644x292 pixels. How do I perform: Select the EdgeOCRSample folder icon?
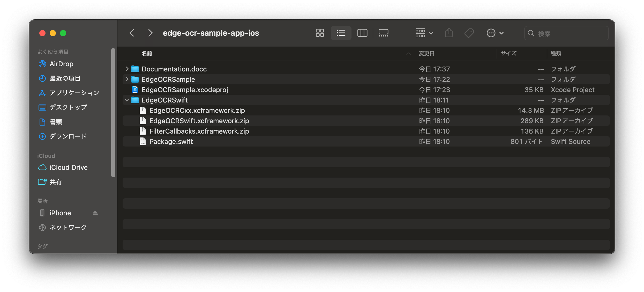tap(135, 79)
